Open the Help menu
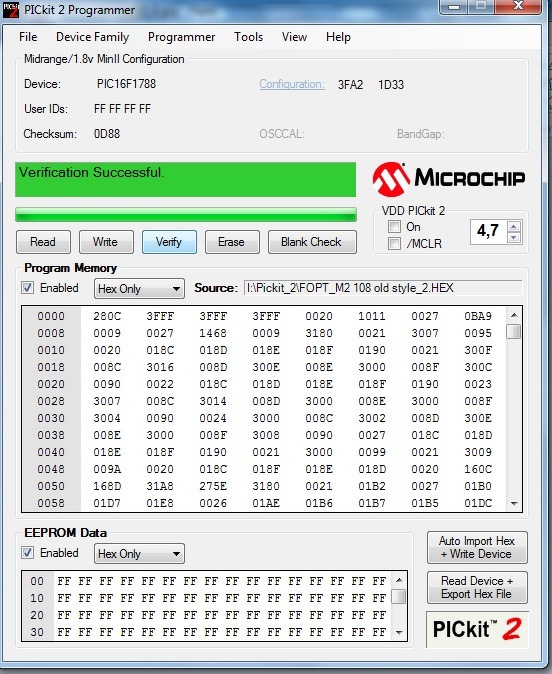Image resolution: width=552 pixels, height=674 pixels. pos(338,37)
